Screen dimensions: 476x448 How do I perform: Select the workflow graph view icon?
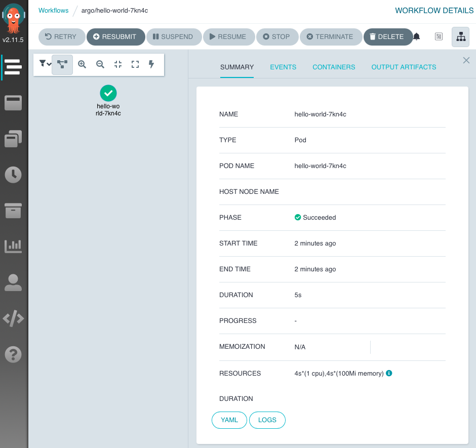pyautogui.click(x=460, y=37)
